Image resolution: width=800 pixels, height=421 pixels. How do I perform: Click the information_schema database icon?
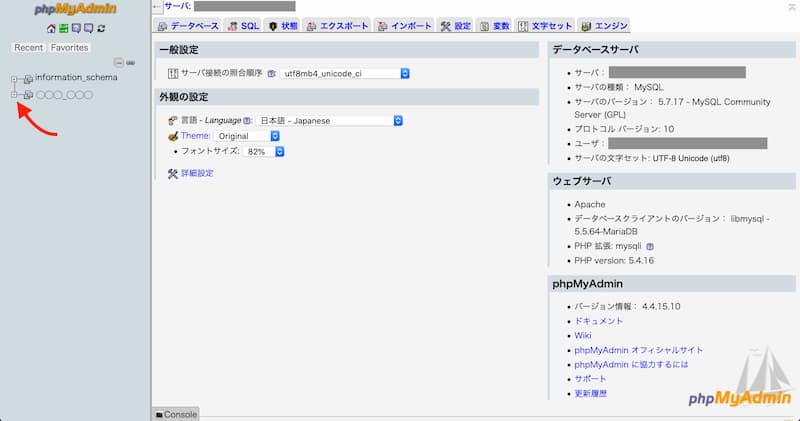point(29,79)
